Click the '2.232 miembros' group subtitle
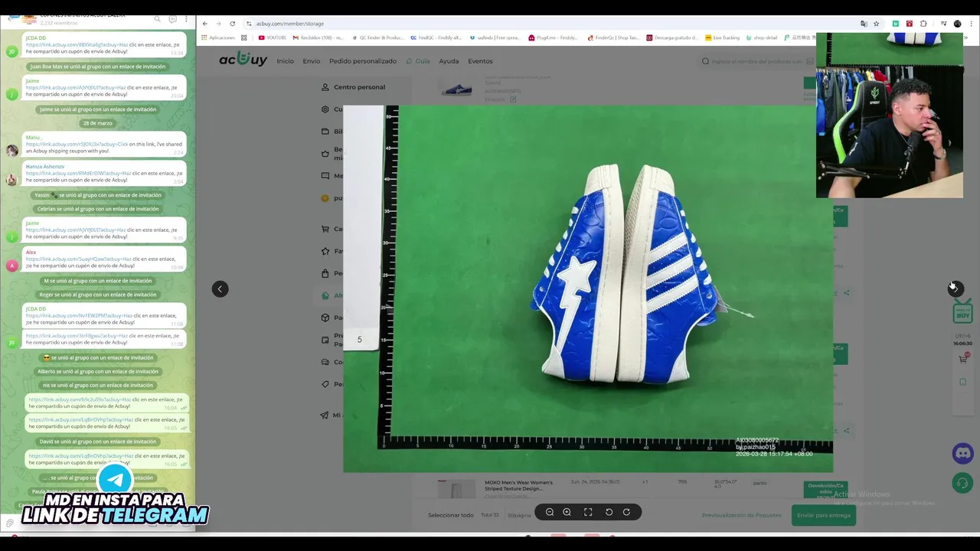The width and height of the screenshot is (980, 551). coord(58,24)
